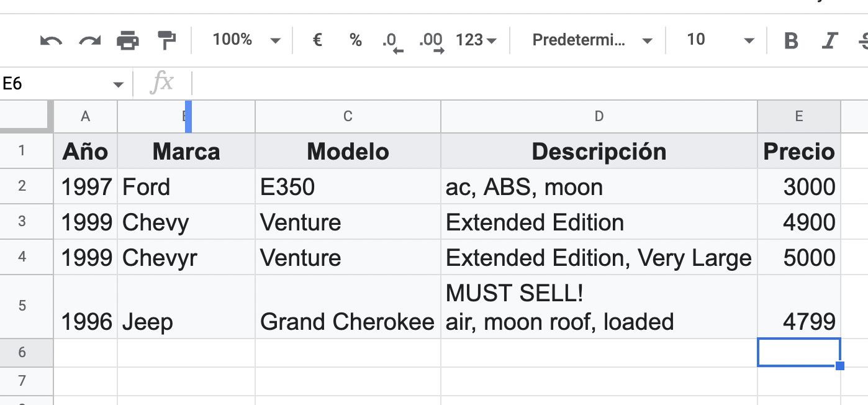Viewport: 868px width, 405px height.
Task: Select the cell containing Ford
Action: click(x=186, y=186)
